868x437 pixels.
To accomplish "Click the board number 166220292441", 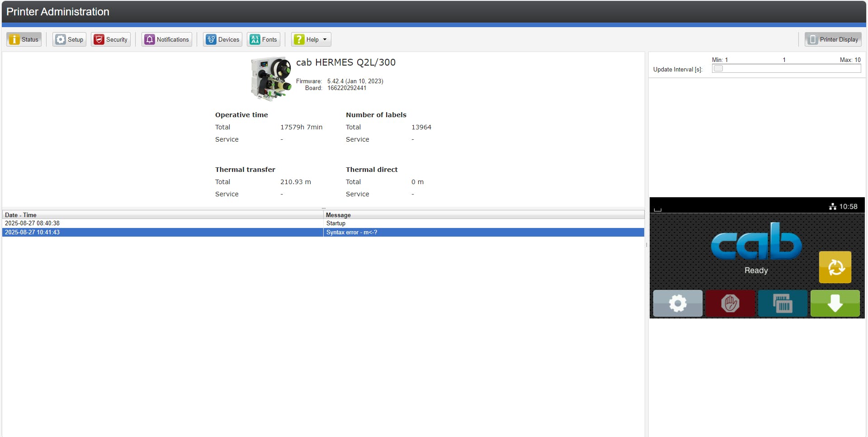I will coord(347,88).
